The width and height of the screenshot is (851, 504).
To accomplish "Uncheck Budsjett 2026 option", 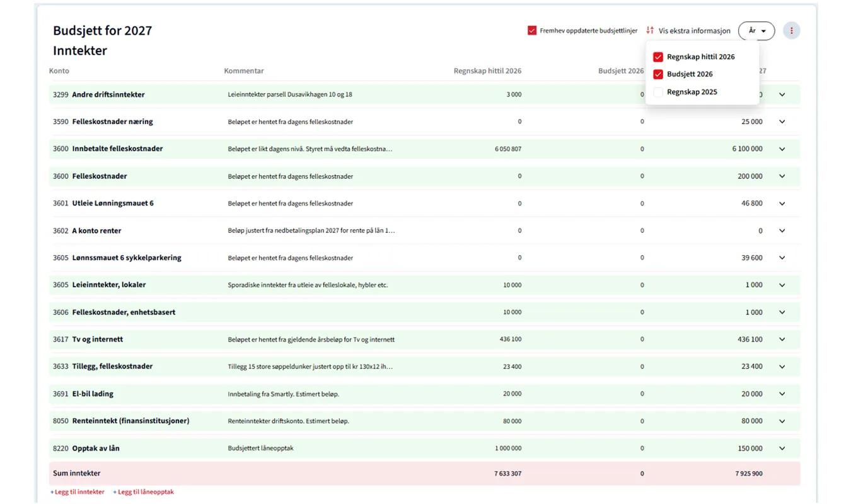I will (x=658, y=74).
